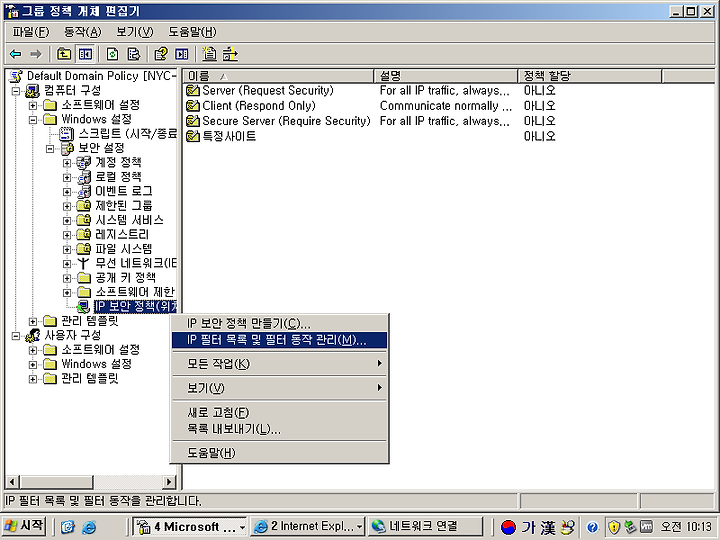The image size is (720, 540).
Task: Select the 파일 시스템 tree item
Action: (123, 249)
